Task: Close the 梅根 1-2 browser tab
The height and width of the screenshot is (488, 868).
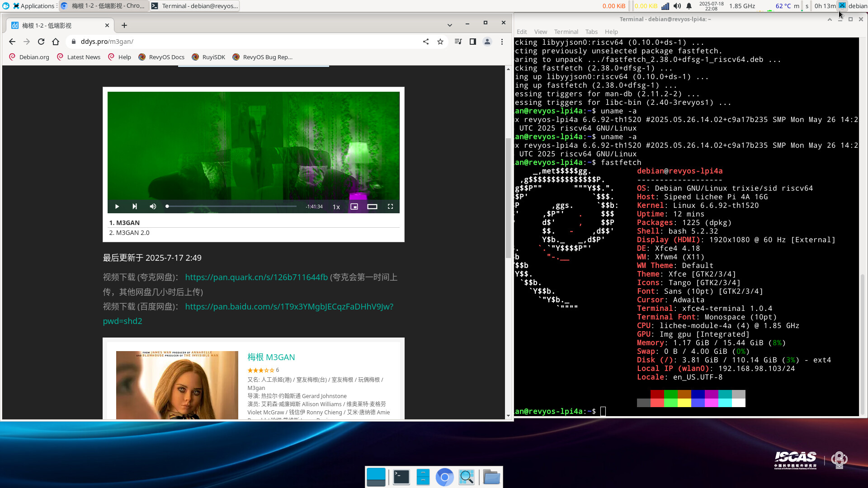Action: 107,25
